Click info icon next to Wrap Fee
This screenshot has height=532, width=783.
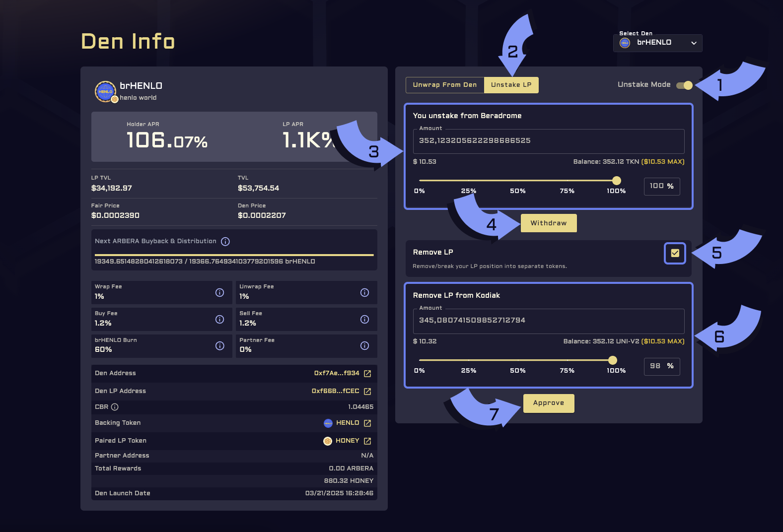[219, 292]
